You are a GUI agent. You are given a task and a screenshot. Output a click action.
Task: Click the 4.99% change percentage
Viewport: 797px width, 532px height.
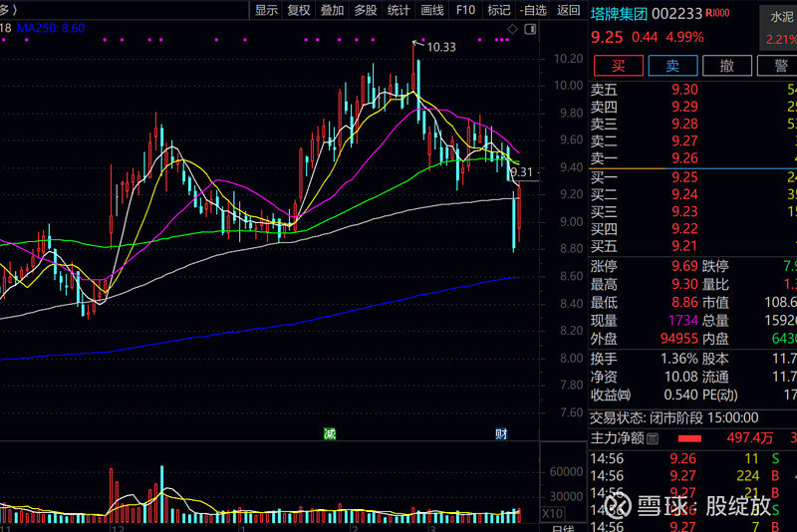click(x=684, y=37)
